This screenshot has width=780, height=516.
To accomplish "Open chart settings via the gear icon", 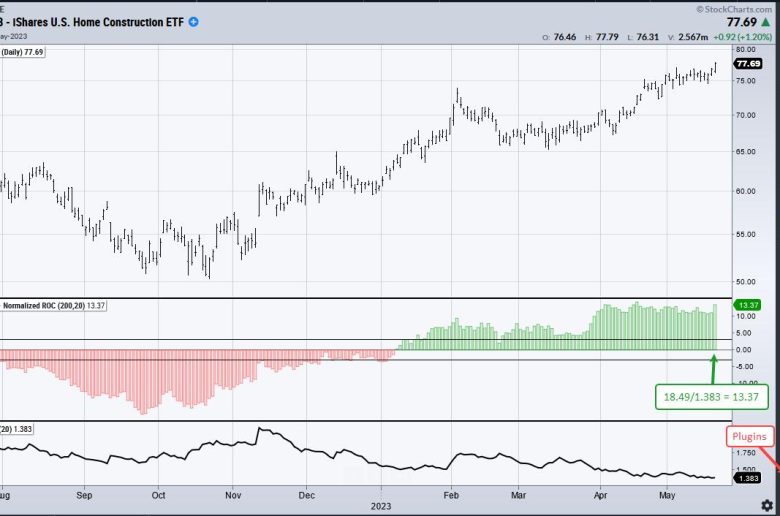I will 767,506.
